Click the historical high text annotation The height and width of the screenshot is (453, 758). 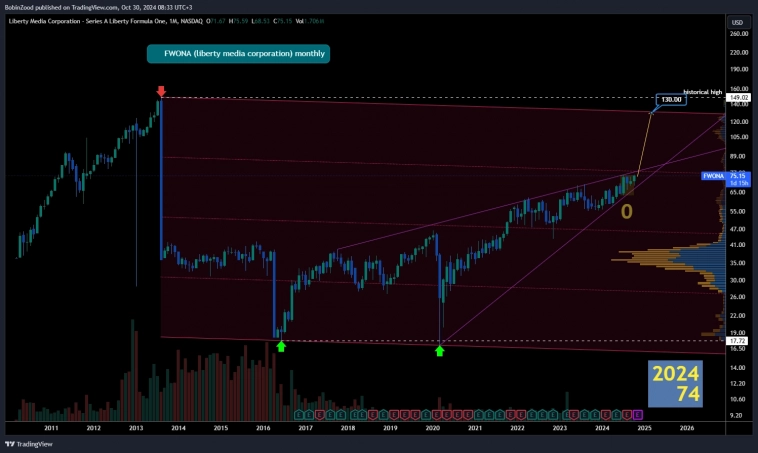702,92
